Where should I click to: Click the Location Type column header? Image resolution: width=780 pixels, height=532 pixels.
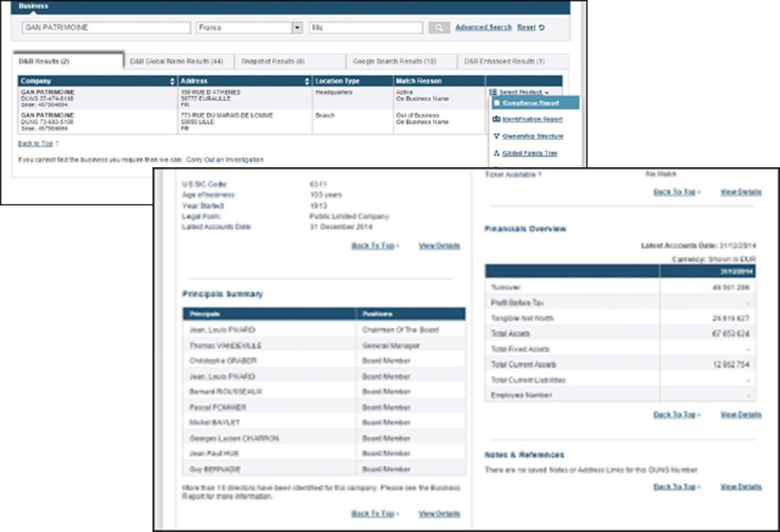[x=337, y=81]
